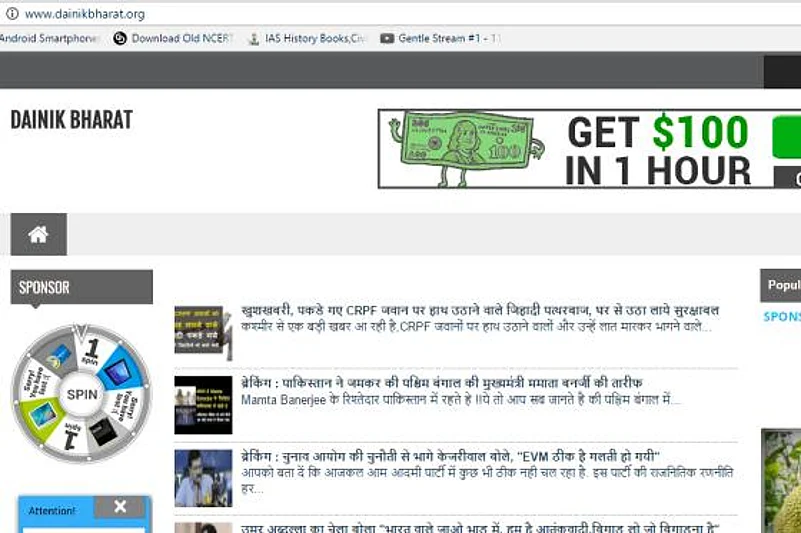The width and height of the screenshot is (801, 533).
Task: Click the black device prize wheel segment
Action: [104, 429]
